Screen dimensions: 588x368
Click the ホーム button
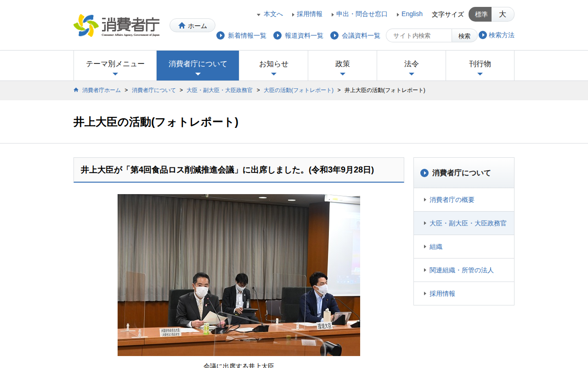pyautogui.click(x=192, y=25)
